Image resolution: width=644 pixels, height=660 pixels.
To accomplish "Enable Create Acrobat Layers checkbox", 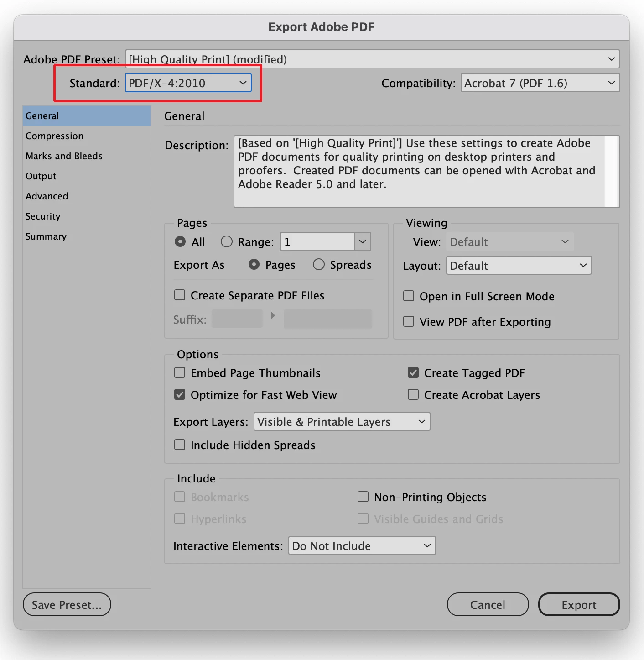I will point(413,395).
